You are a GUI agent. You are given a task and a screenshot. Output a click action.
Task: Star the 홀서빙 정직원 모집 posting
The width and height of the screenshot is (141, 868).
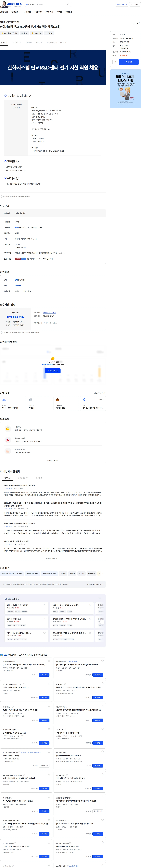[x=44, y=619]
